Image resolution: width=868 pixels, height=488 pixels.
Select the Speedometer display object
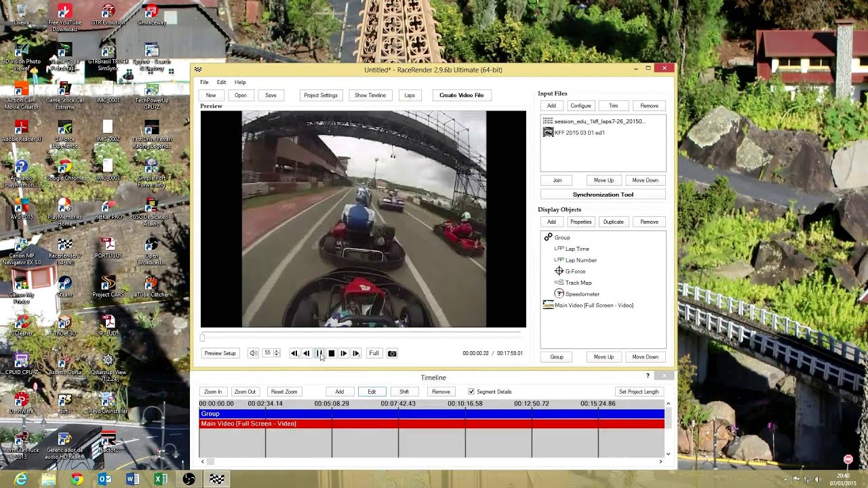[x=576, y=294]
